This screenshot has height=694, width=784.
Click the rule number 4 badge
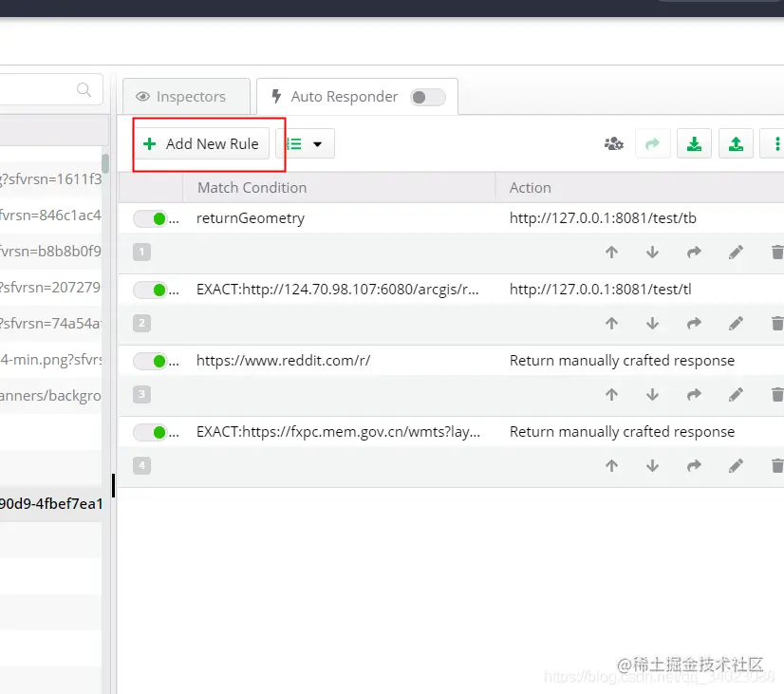(142, 465)
